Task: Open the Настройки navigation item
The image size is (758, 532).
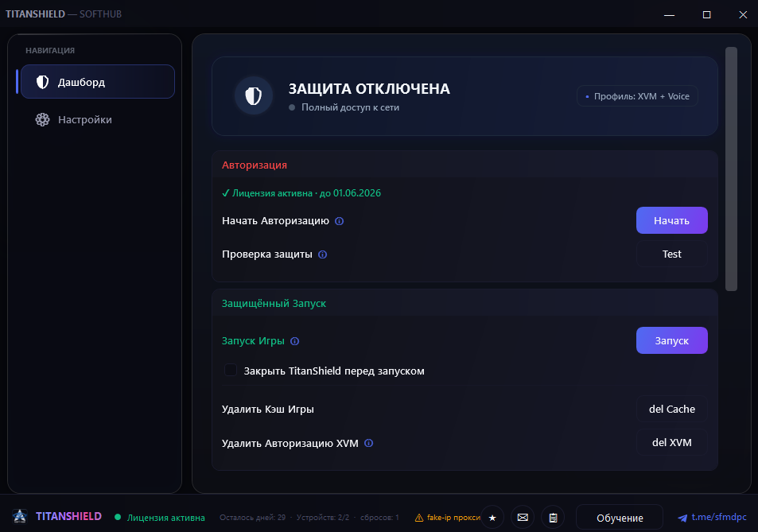Action: pyautogui.click(x=98, y=119)
